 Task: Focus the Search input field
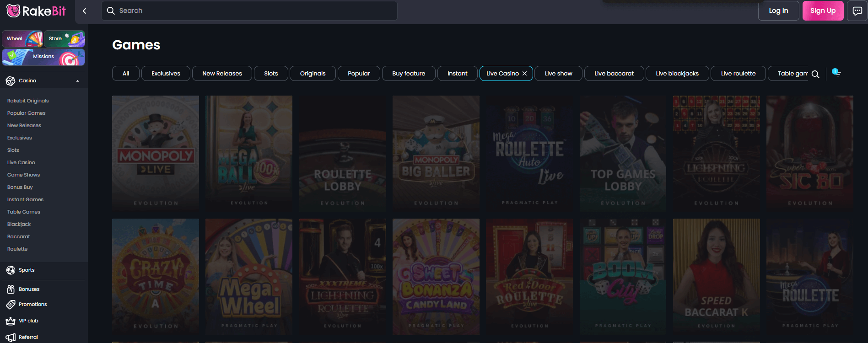click(x=249, y=11)
